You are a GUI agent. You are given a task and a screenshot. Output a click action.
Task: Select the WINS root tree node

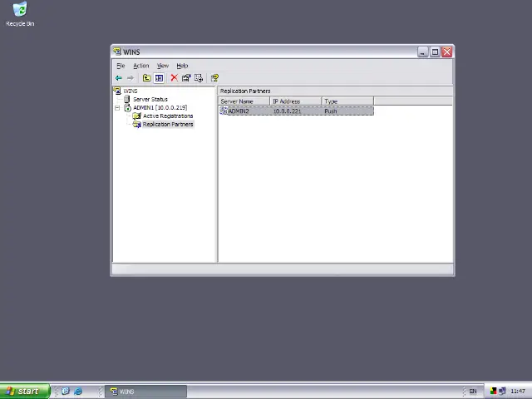click(131, 91)
